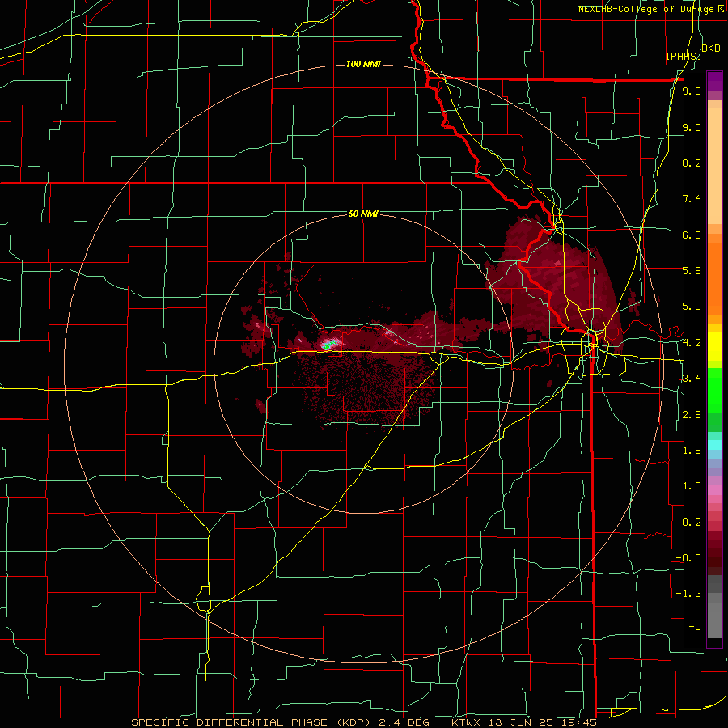Click the "50 NMI" range ring label

363,214
